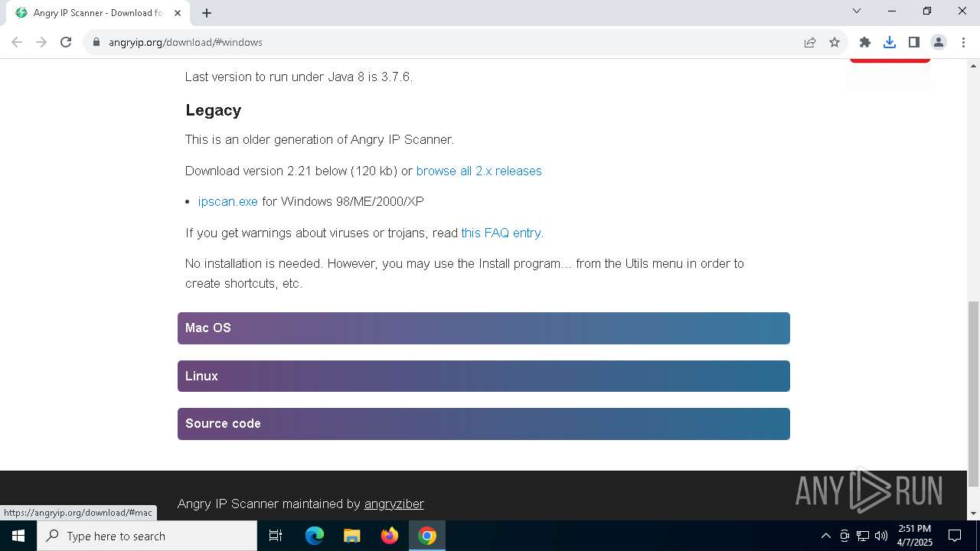View site information via the lock icon
The image size is (980, 551).
[x=96, y=42]
